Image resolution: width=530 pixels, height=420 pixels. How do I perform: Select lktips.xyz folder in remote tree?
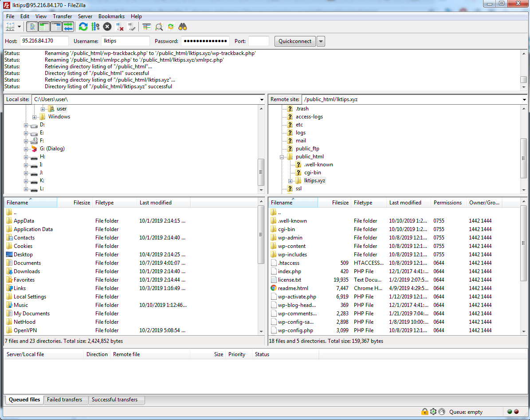(x=314, y=181)
